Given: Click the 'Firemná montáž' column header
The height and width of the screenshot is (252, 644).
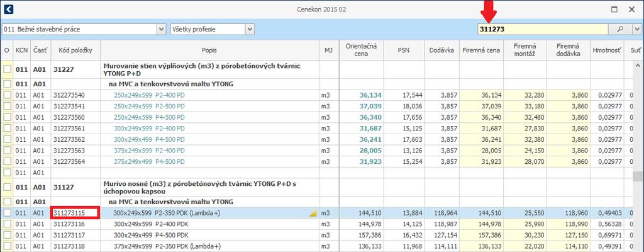Looking at the screenshot, I should tap(525, 50).
